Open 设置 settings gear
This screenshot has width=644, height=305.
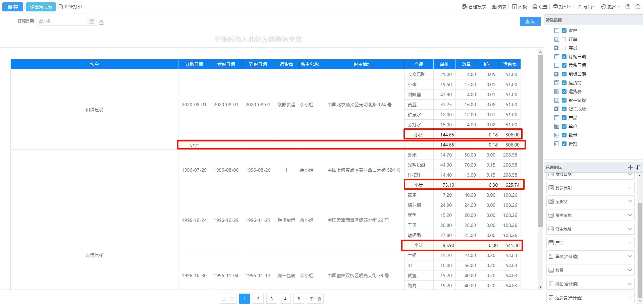point(540,7)
